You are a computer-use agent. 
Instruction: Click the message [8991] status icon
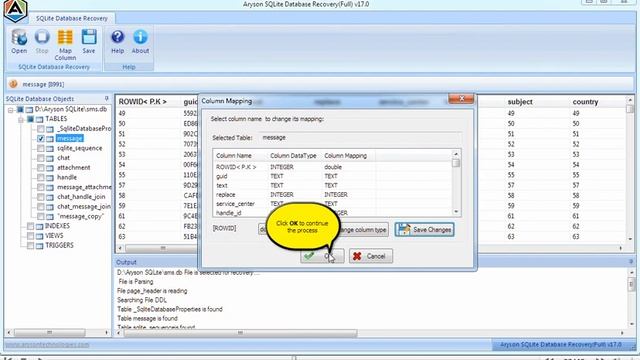pos(13,84)
